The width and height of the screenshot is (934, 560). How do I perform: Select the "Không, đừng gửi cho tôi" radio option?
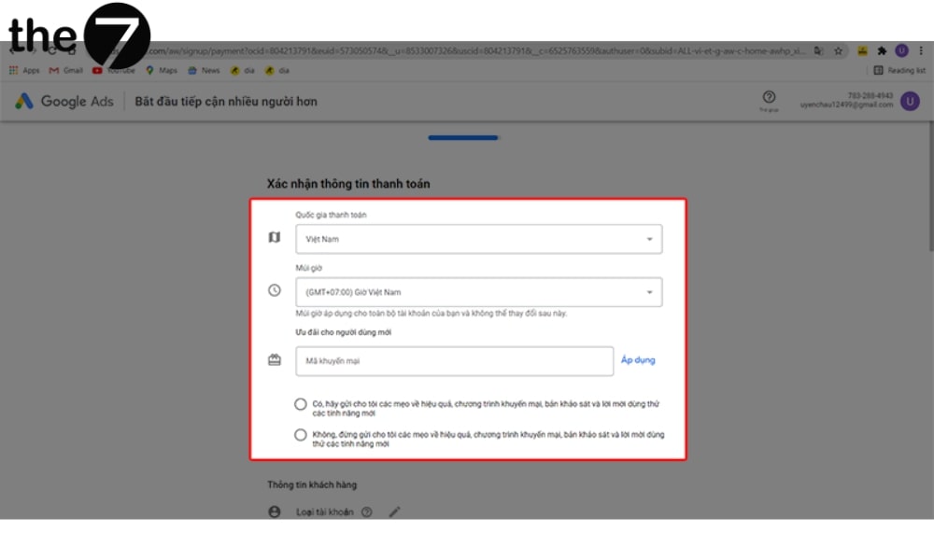click(x=300, y=435)
